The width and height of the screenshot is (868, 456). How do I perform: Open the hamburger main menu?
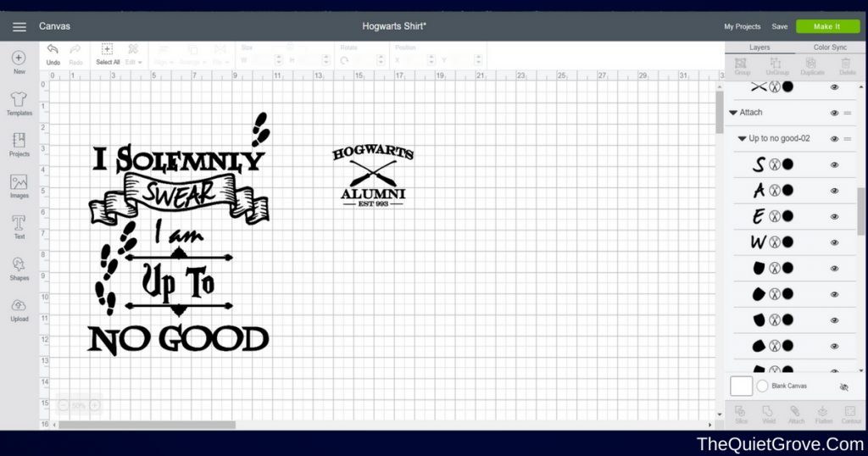[19, 26]
